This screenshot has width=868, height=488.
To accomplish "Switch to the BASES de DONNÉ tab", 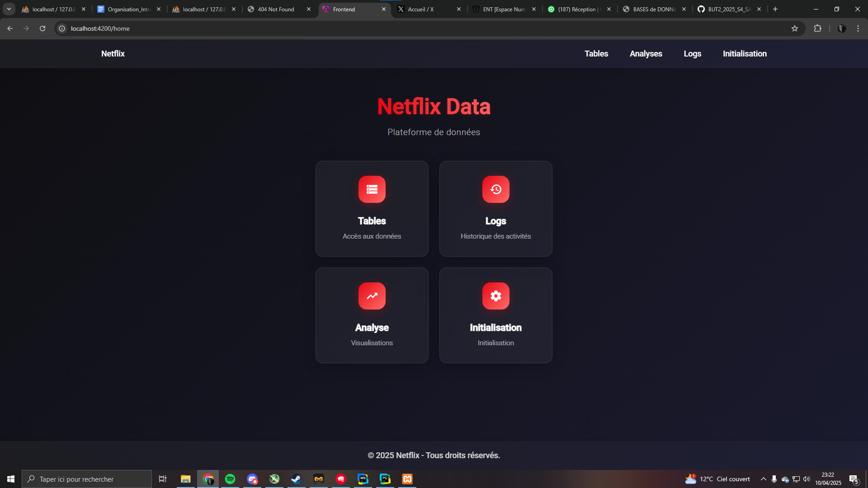I will tap(655, 9).
